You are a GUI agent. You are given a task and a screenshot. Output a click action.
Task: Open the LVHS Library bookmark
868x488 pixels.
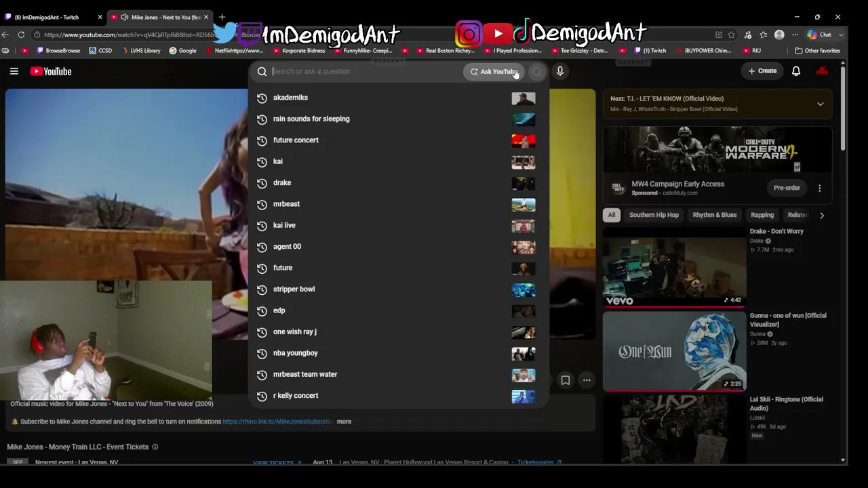click(x=140, y=51)
